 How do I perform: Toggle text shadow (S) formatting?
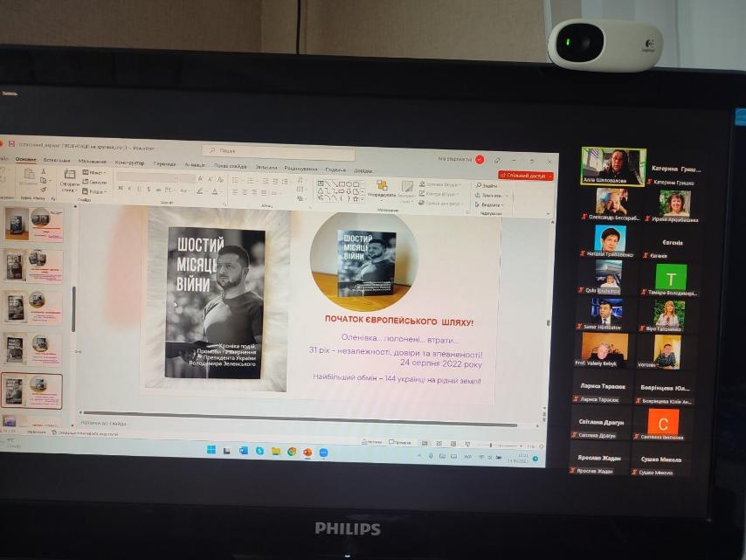[x=149, y=190]
